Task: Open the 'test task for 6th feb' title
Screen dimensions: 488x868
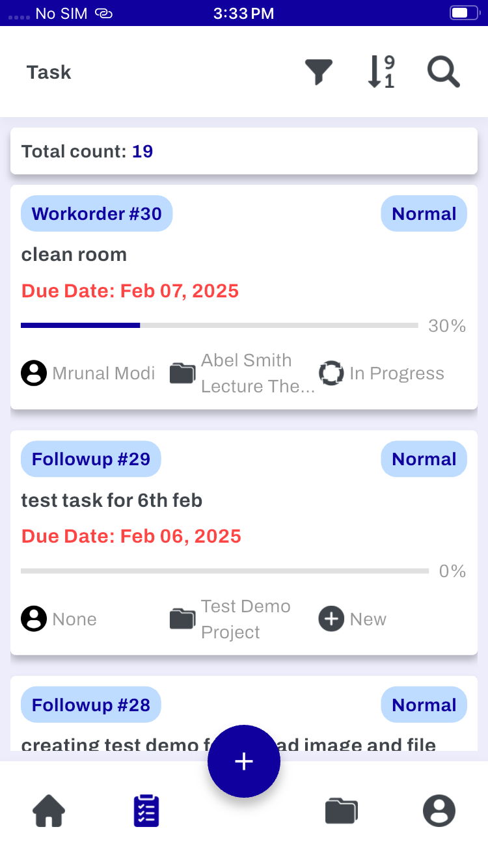Action: pos(112,500)
